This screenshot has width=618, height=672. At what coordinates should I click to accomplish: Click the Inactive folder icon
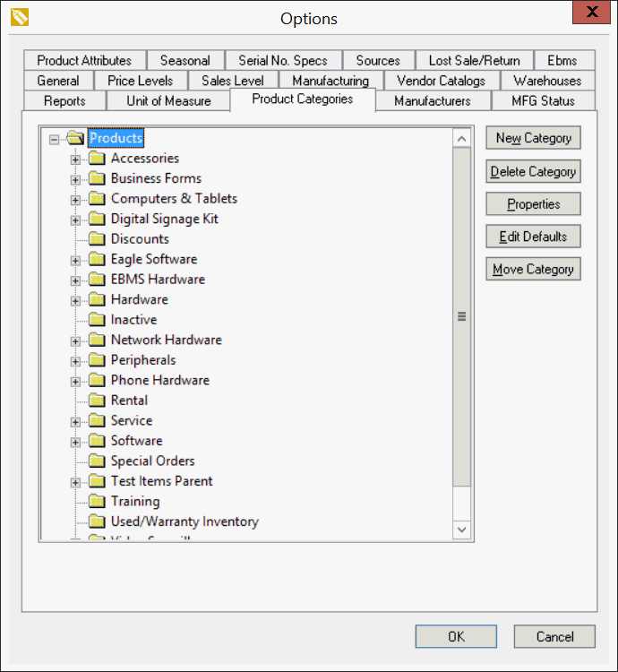click(x=97, y=320)
